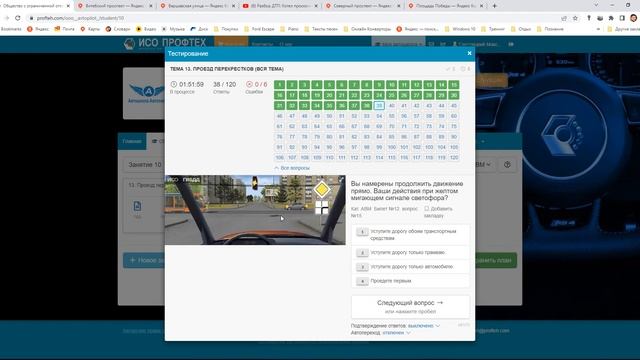Screen dimensions: 640x360
Task: Open the browser side panel icon
Action: pyautogui.click(x=622, y=18)
